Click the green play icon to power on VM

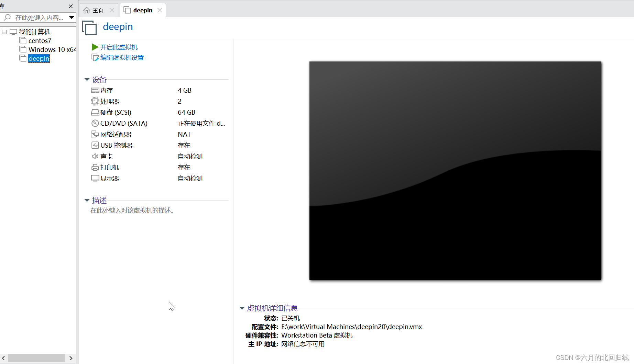pyautogui.click(x=95, y=47)
